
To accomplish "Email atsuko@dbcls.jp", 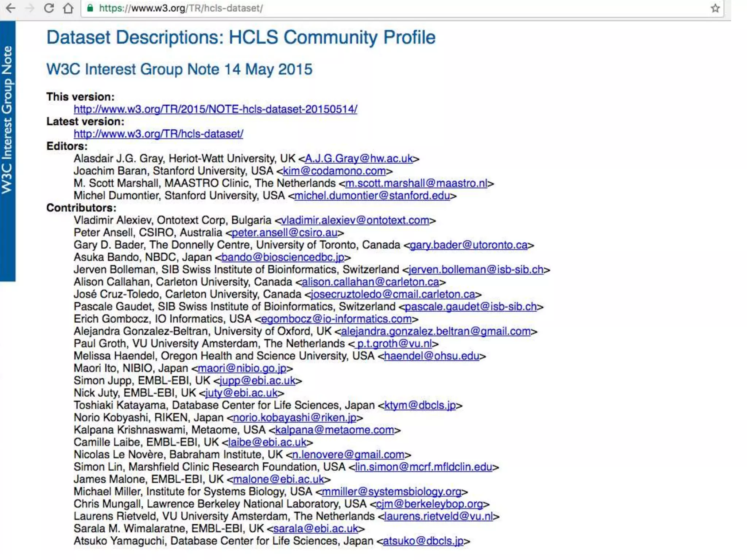I will pyautogui.click(x=423, y=541).
